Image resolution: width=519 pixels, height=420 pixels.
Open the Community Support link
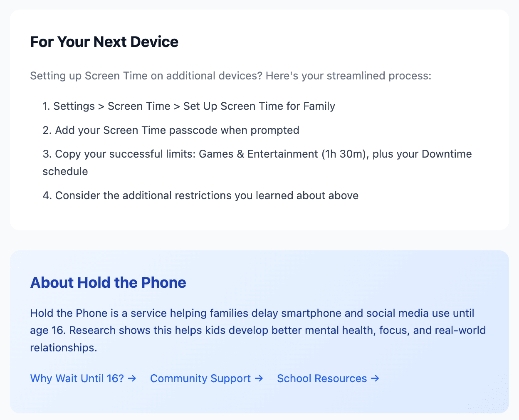(200, 378)
